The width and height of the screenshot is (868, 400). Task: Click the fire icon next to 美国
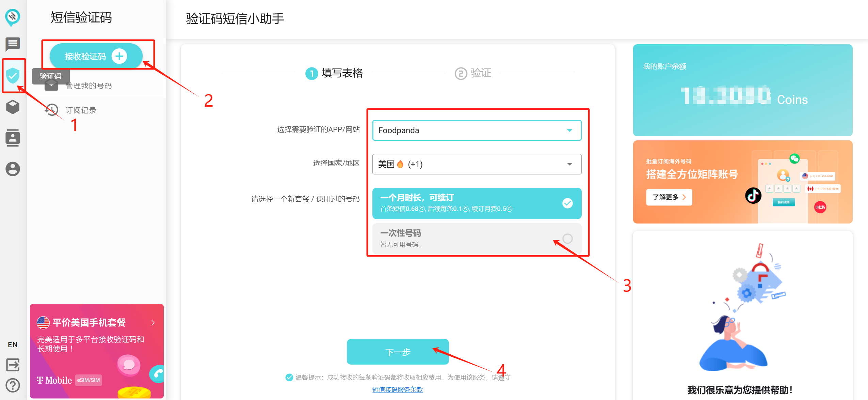pyautogui.click(x=400, y=164)
